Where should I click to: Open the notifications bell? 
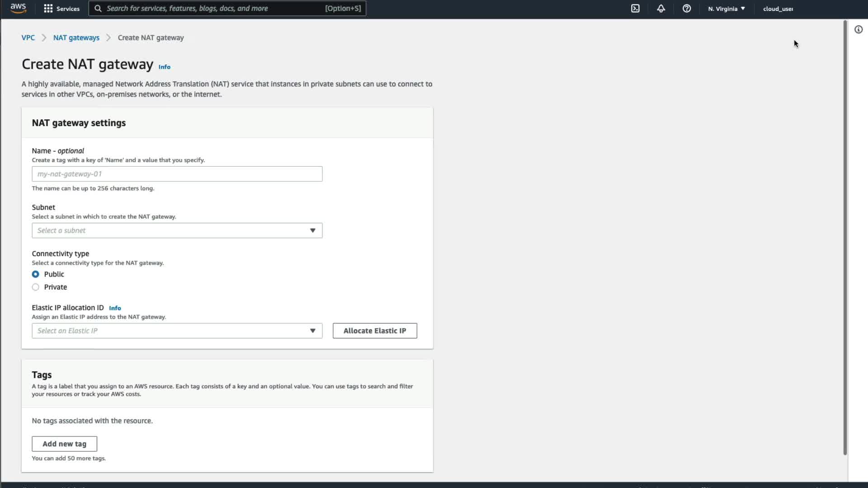pos(661,9)
